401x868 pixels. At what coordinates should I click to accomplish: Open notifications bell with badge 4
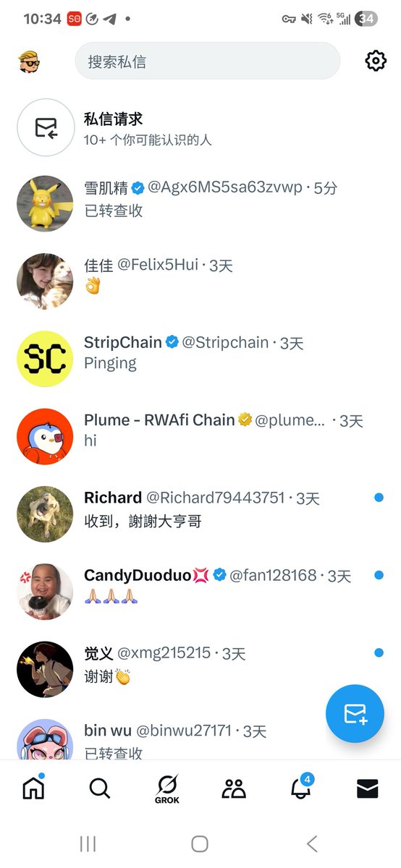tap(301, 788)
